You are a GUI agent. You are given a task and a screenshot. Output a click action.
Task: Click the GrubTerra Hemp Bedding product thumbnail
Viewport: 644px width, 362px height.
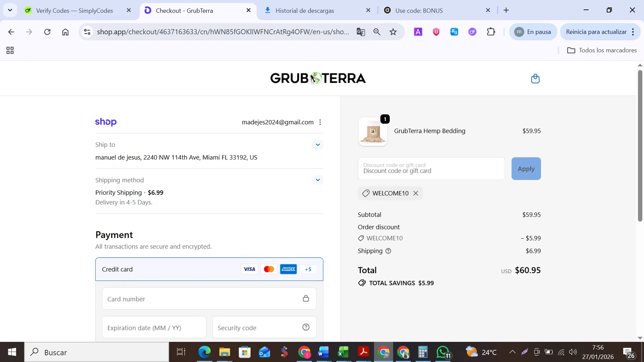point(373,131)
